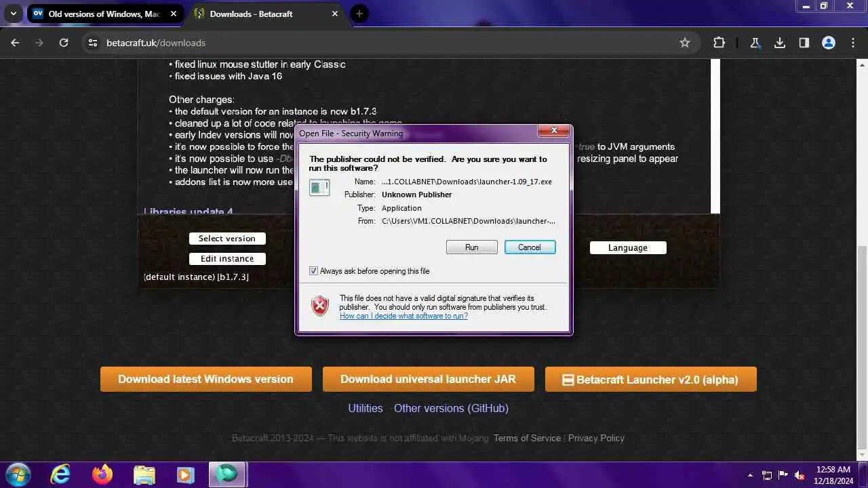Uncheck Always ask before opening this file
The width and height of the screenshot is (868, 488).
coord(313,271)
